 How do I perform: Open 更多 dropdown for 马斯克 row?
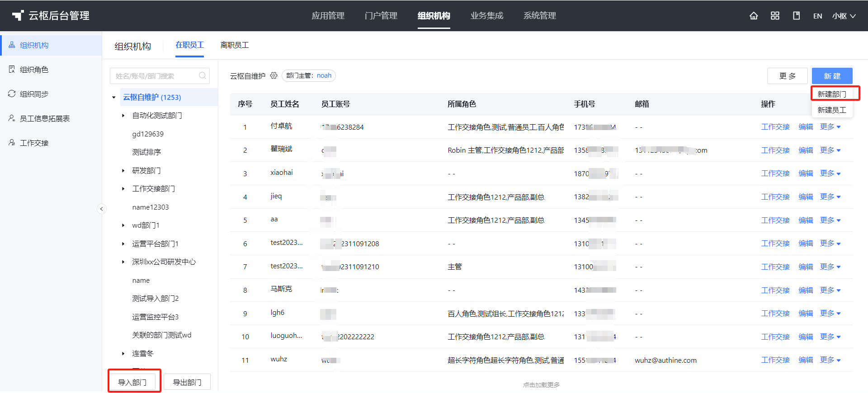(830, 290)
